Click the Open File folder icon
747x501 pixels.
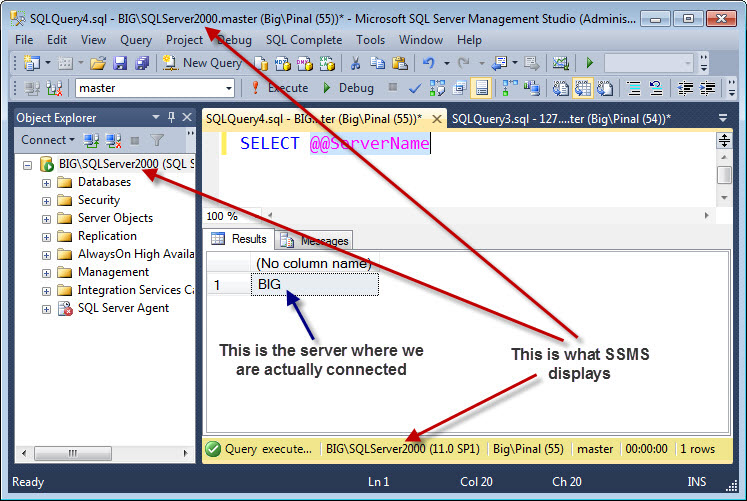(x=98, y=63)
